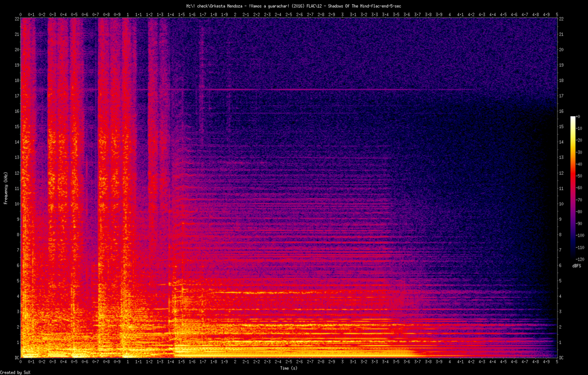Click "17" on the right frequency axis
This screenshot has width=588, height=375.
(x=562, y=96)
